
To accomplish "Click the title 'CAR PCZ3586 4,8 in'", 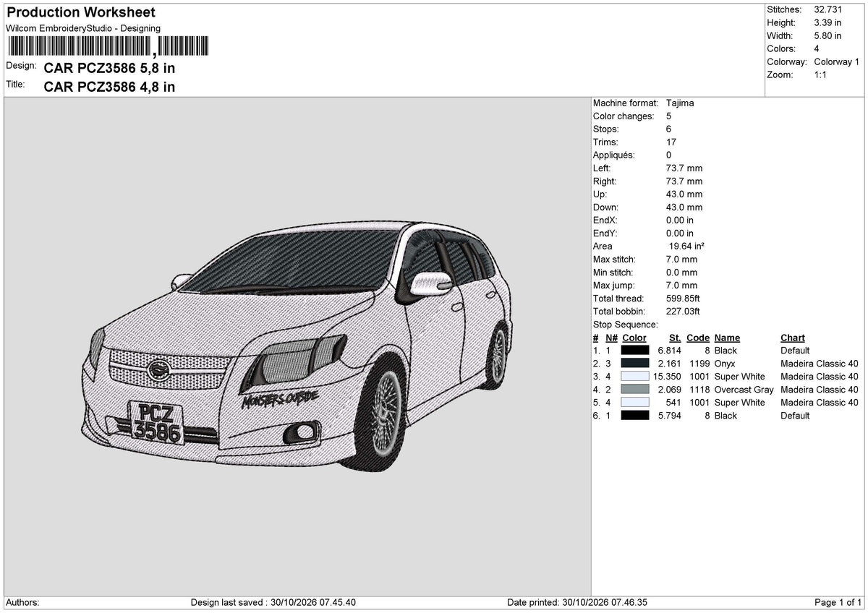I will (109, 87).
